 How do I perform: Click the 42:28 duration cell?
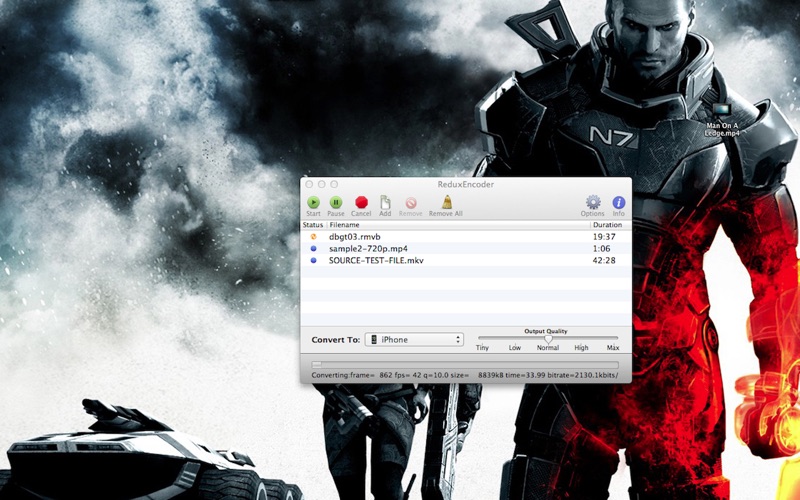pyautogui.click(x=604, y=260)
